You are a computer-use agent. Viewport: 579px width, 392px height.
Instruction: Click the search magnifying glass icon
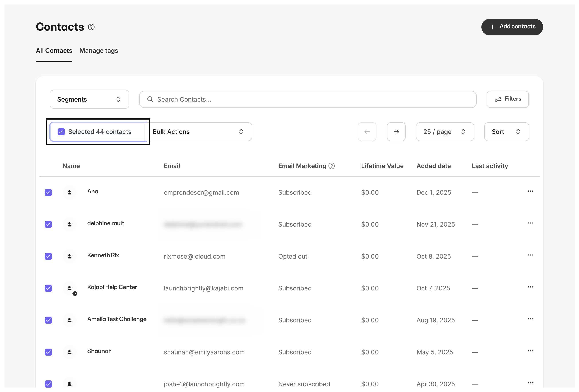pyautogui.click(x=150, y=99)
